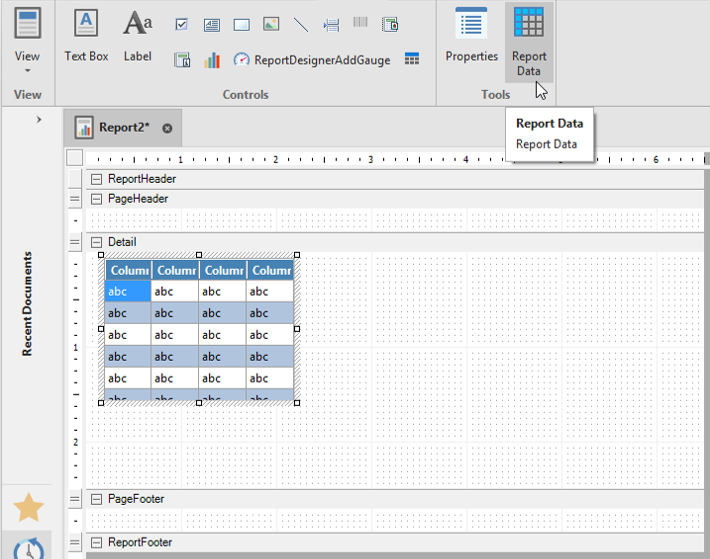The image size is (710, 559).
Task: Add the Page Info control with red marker
Action: pos(390,24)
